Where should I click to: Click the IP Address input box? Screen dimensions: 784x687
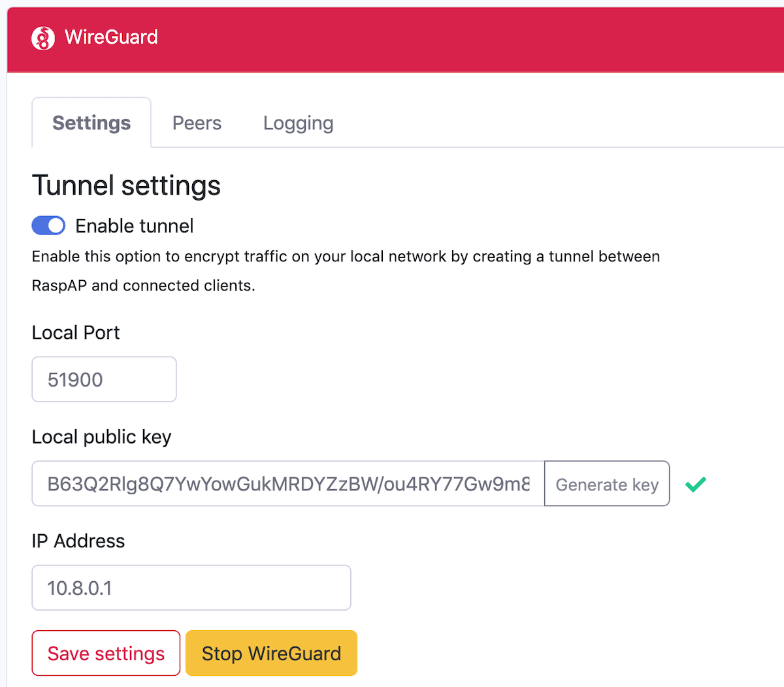191,587
